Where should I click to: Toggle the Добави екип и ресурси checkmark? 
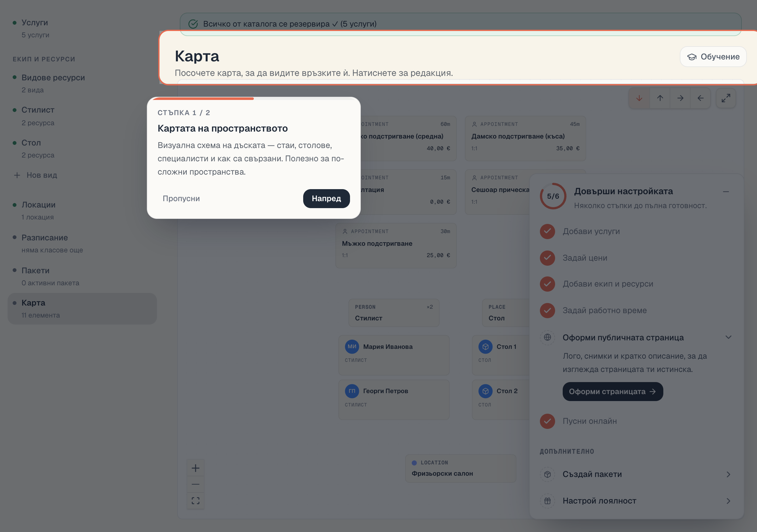tap(547, 284)
